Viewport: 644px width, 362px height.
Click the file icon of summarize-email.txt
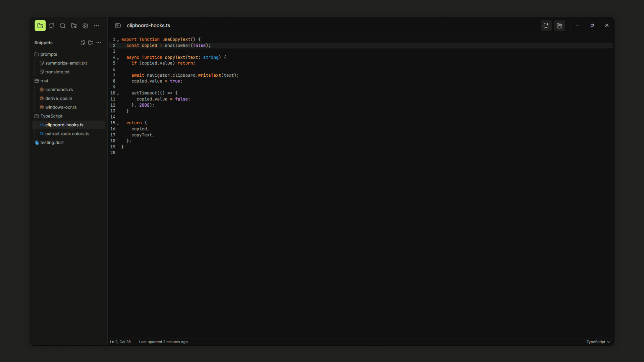42,63
